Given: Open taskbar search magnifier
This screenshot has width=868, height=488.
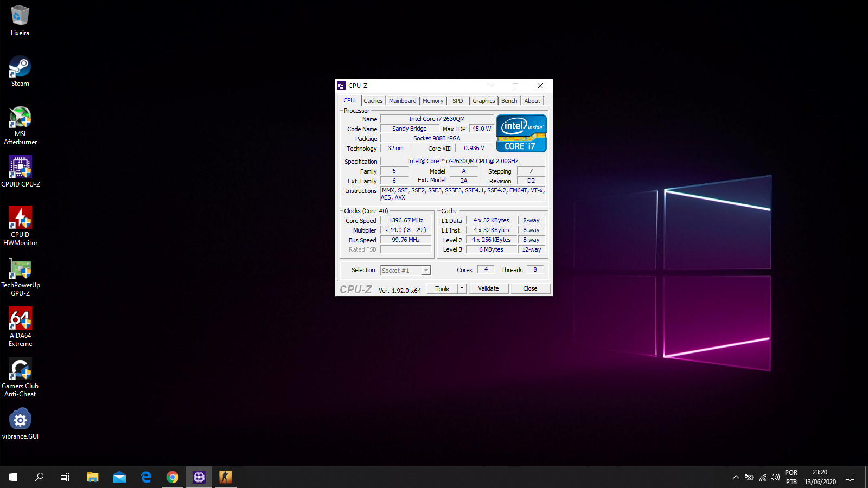Looking at the screenshot, I should 39,477.
